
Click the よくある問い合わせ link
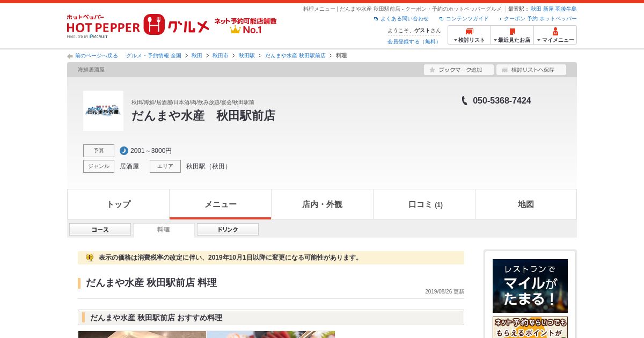coord(404,18)
